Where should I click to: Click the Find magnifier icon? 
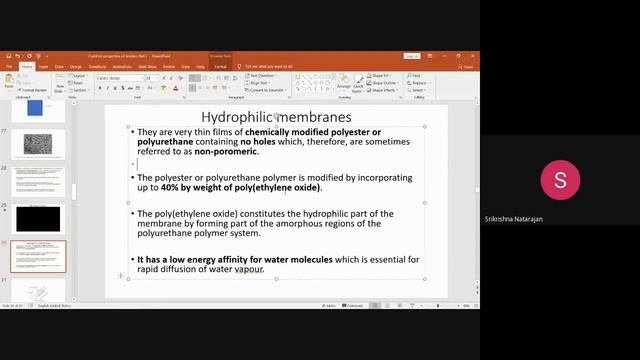409,76
